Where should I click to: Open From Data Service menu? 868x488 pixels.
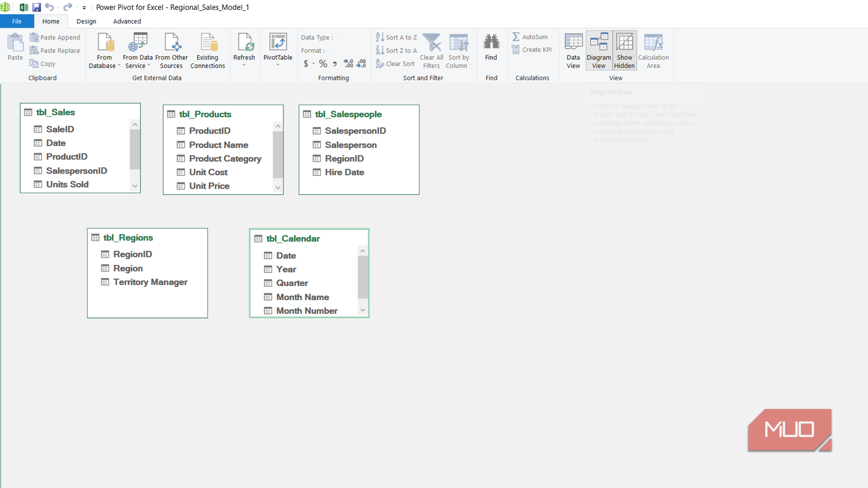click(x=138, y=51)
